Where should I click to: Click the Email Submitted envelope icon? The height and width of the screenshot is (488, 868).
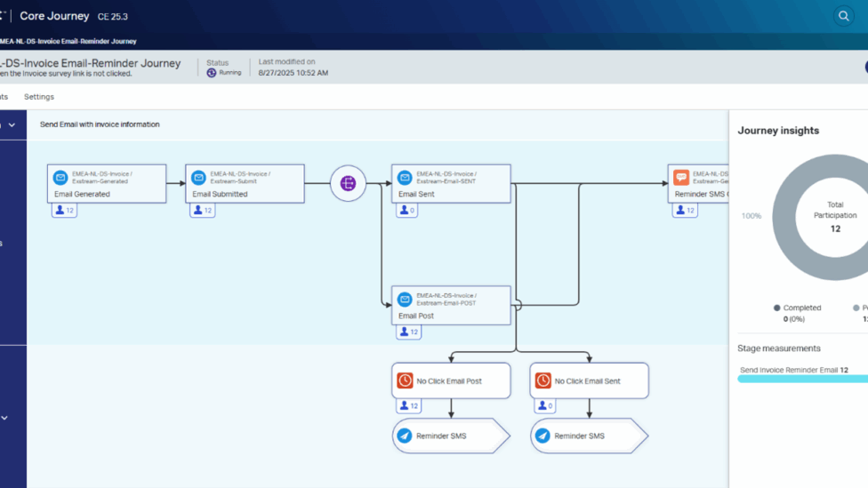tap(198, 178)
